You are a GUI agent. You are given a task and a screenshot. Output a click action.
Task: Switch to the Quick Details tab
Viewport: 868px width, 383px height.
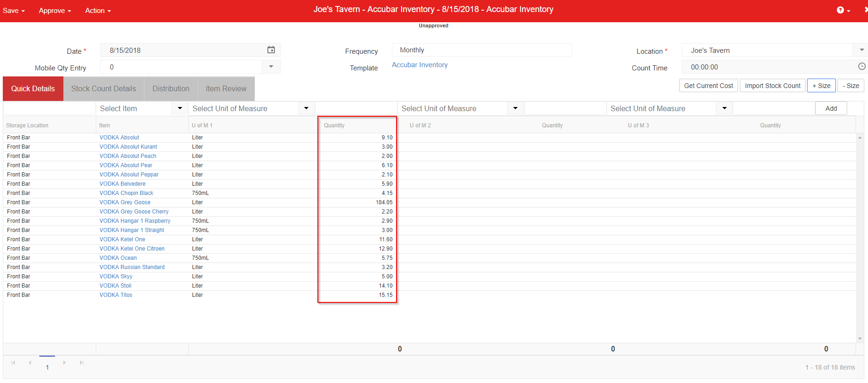tap(33, 89)
